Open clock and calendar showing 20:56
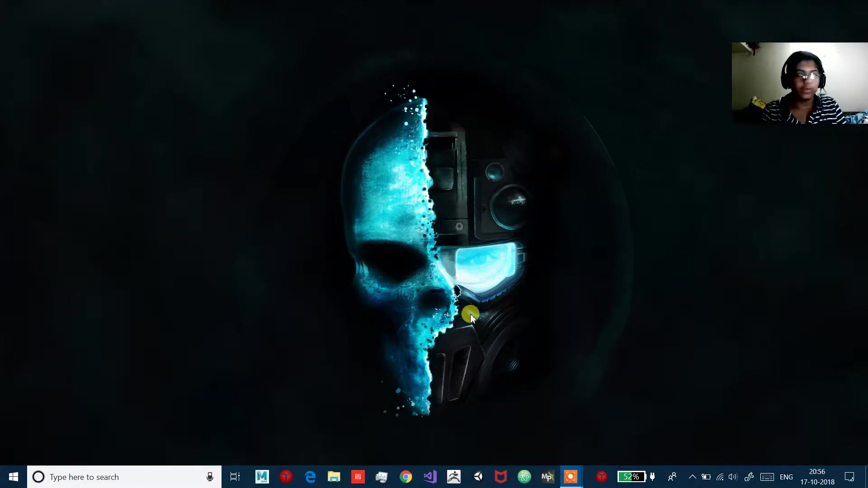This screenshot has height=488, width=868. 817,477
